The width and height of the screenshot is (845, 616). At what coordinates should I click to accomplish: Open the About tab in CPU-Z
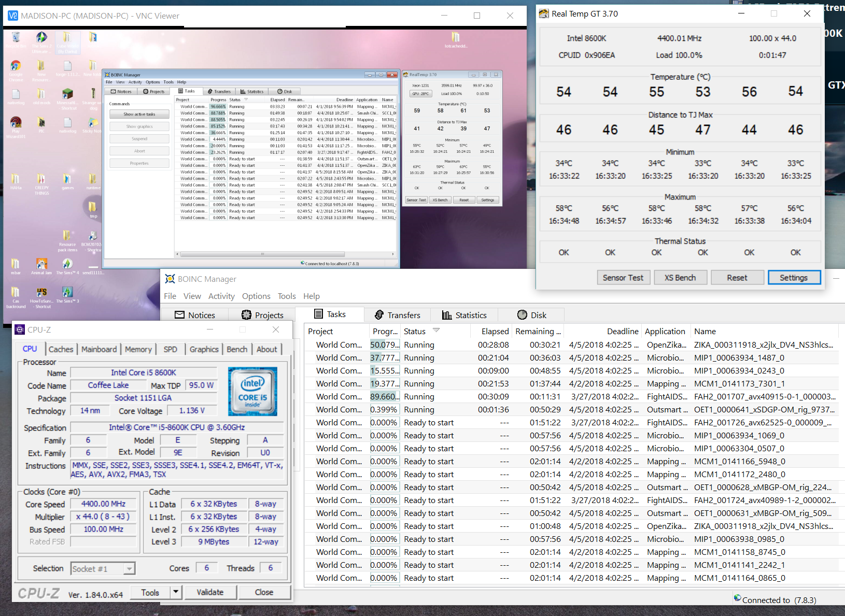click(267, 349)
